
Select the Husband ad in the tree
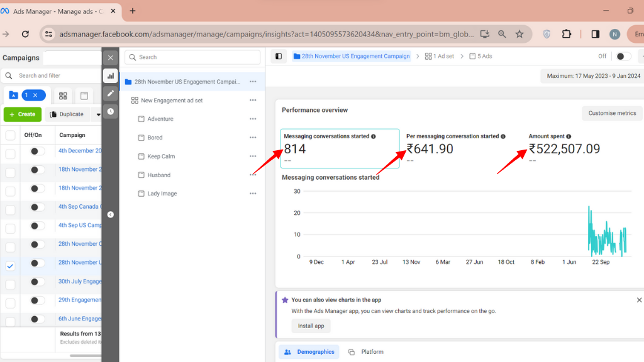point(159,175)
